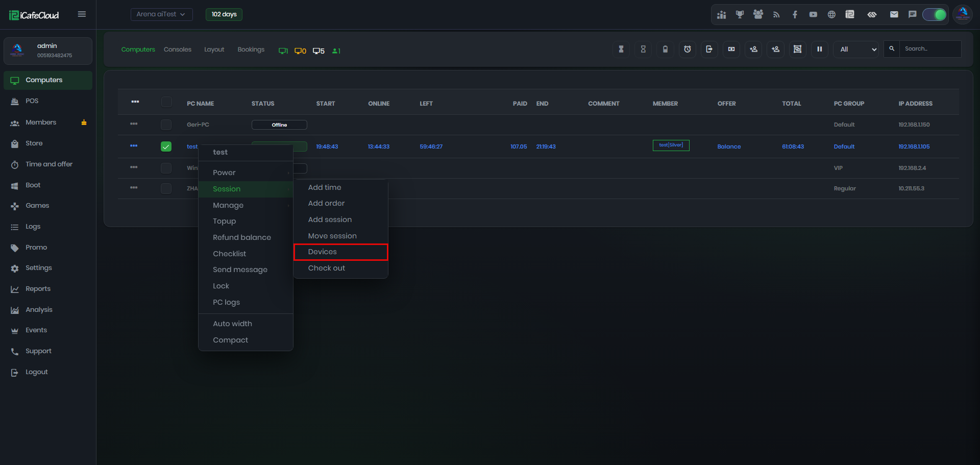The height and width of the screenshot is (465, 980).
Task: Collapse the sidebar with the hamburger icon
Action: click(x=82, y=14)
